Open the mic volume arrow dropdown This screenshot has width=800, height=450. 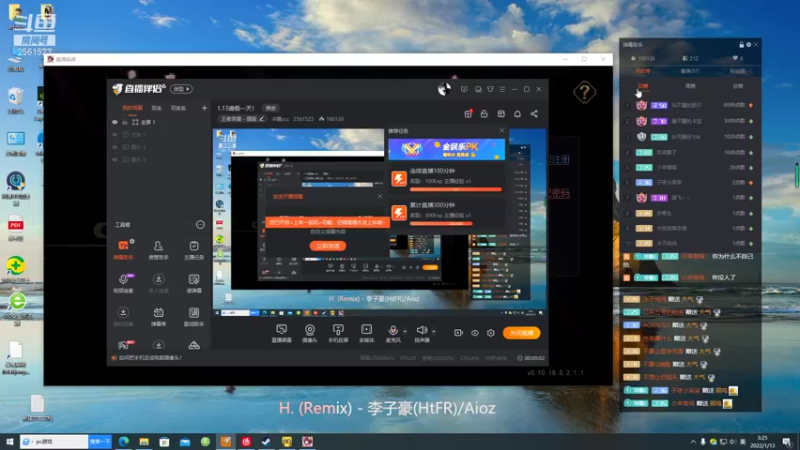click(405, 331)
